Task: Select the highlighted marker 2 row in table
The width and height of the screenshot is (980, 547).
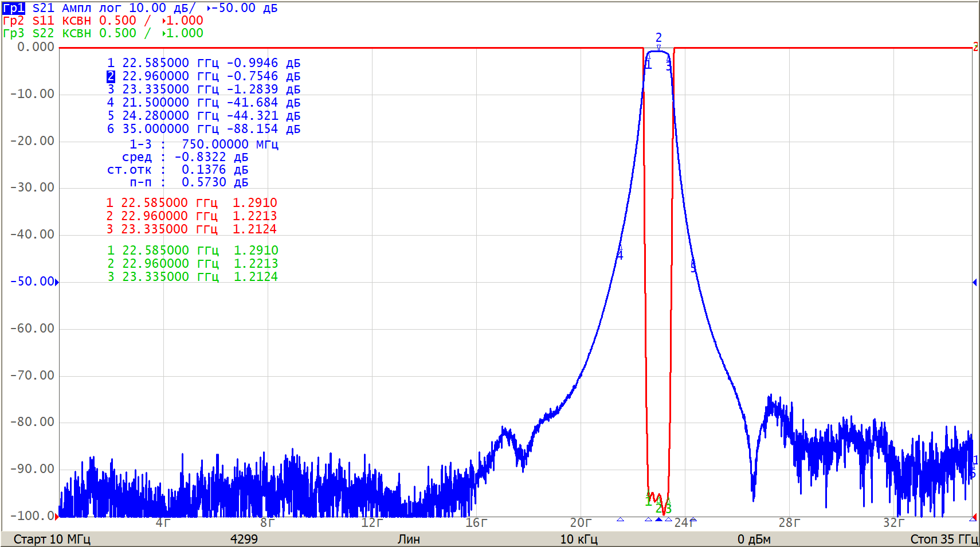Action: 203,76
